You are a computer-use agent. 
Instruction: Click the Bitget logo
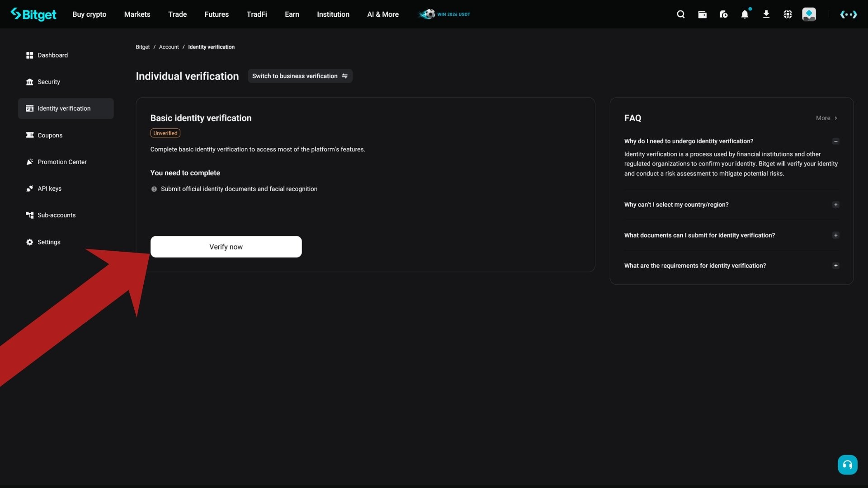[33, 14]
